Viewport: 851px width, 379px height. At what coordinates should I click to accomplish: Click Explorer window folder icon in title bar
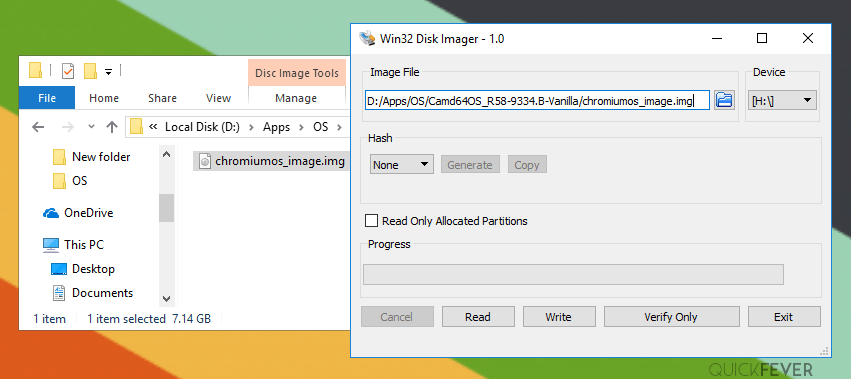36,71
